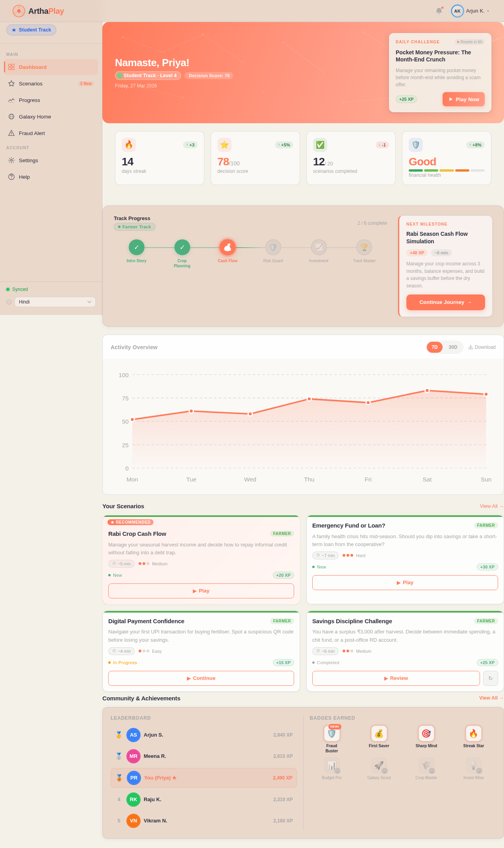Screen dimensions: 504x848
Task: Go to Progress in the sidebar
Action: click(x=51, y=100)
